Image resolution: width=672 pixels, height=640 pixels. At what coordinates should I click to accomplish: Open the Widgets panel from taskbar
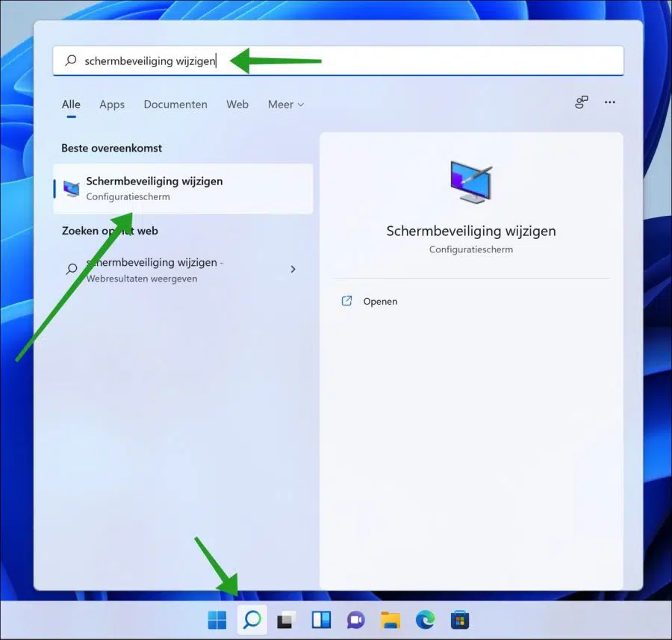pos(321,620)
